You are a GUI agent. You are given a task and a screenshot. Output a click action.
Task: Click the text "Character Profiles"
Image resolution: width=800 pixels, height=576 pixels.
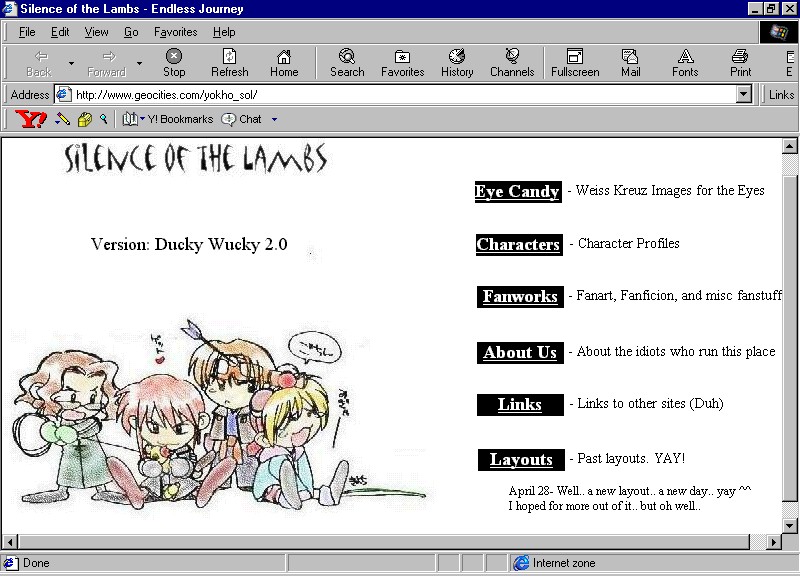(629, 243)
